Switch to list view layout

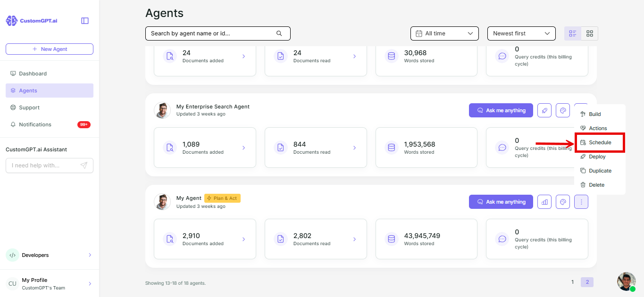coord(573,33)
